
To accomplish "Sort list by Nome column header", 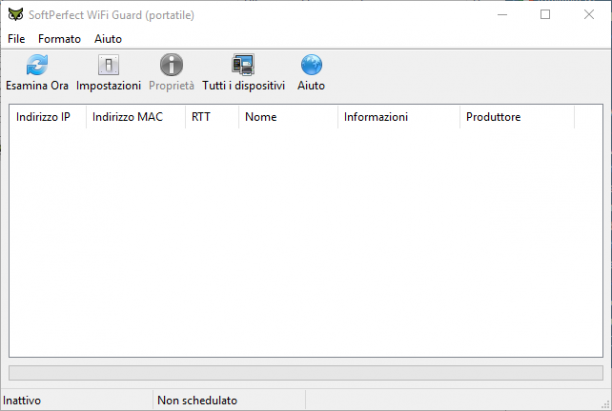I will [x=288, y=117].
